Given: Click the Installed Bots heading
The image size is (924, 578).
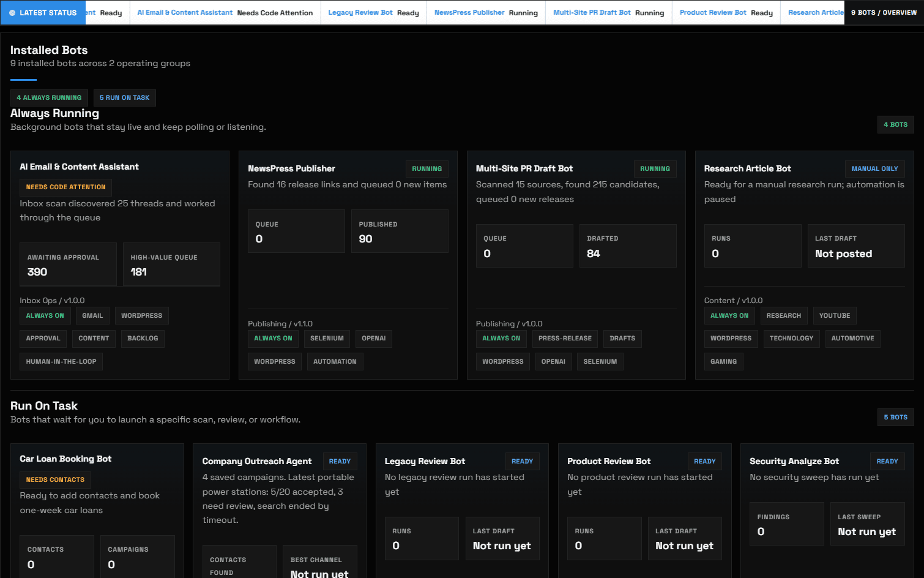Looking at the screenshot, I should [x=49, y=50].
